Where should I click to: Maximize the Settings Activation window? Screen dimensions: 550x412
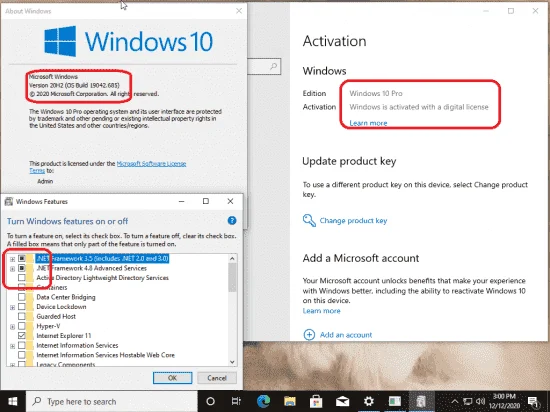click(x=511, y=11)
